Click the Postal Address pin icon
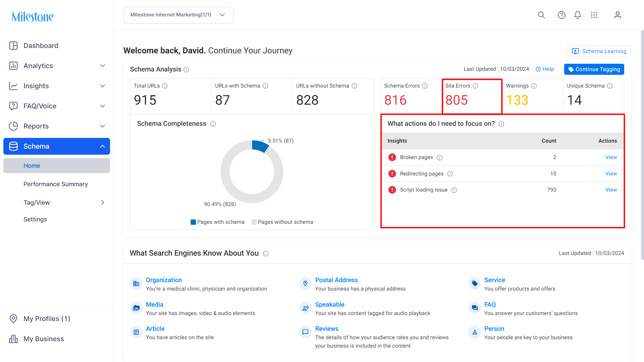 (305, 284)
